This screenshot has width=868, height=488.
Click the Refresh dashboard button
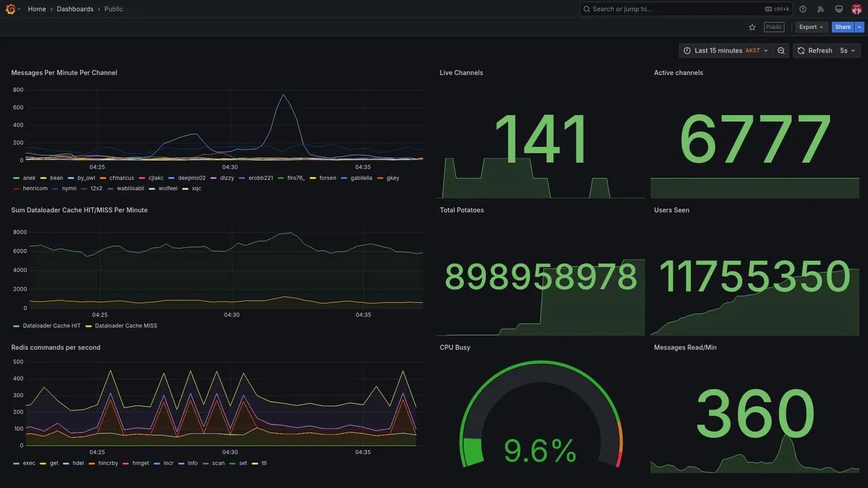(814, 51)
